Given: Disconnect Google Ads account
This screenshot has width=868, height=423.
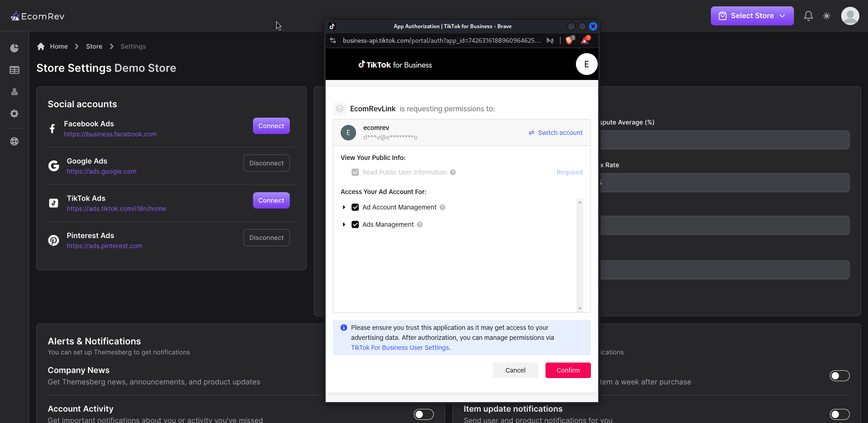Looking at the screenshot, I should click(267, 163).
